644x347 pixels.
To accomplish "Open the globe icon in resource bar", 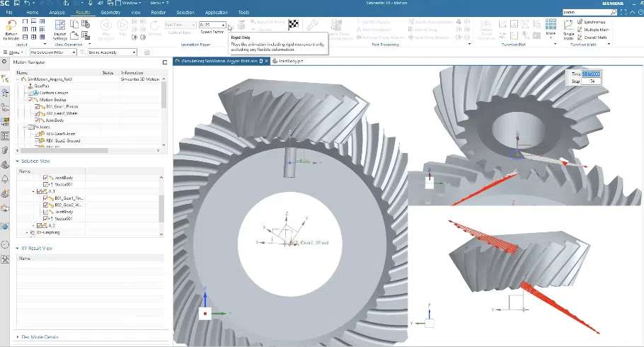I will pyautogui.click(x=5, y=227).
